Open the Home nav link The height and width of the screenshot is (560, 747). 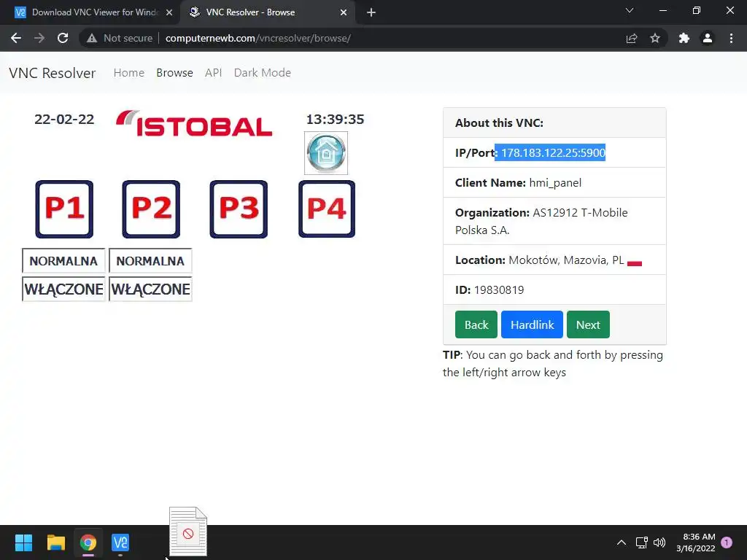point(128,73)
